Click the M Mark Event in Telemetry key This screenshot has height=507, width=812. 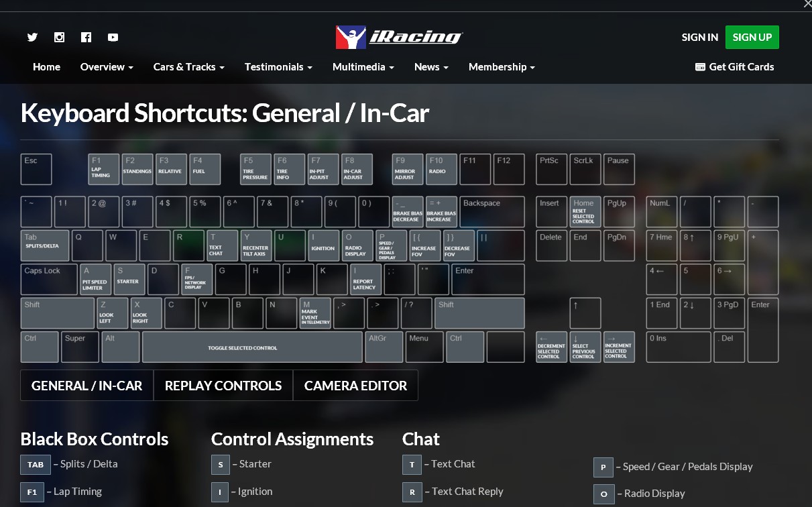[314, 313]
